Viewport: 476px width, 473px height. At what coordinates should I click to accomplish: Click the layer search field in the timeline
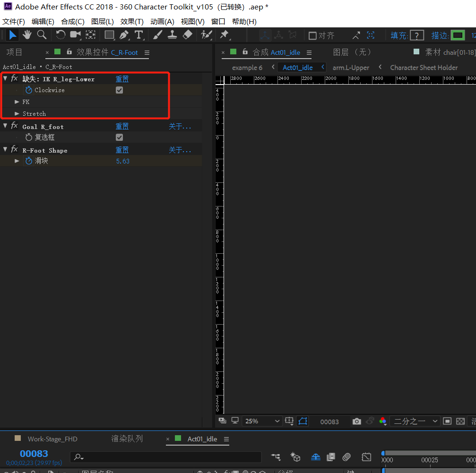click(x=165, y=457)
